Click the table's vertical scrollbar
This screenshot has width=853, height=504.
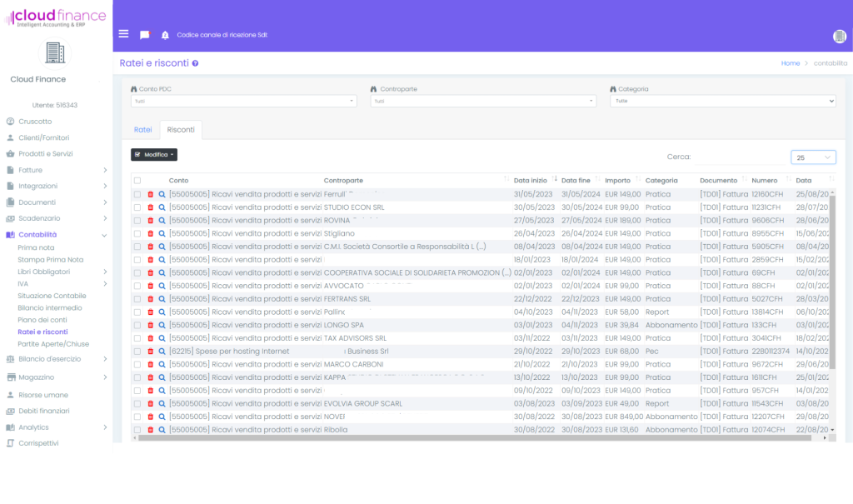tap(832, 282)
